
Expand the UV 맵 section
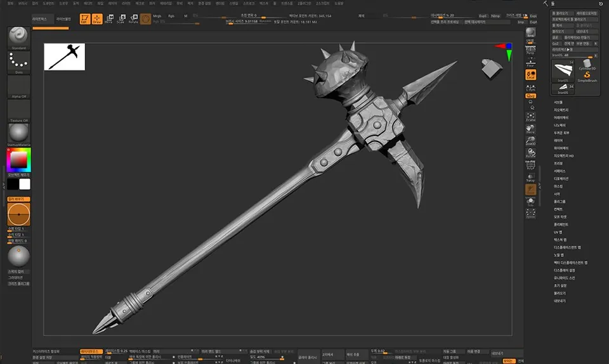click(558, 232)
